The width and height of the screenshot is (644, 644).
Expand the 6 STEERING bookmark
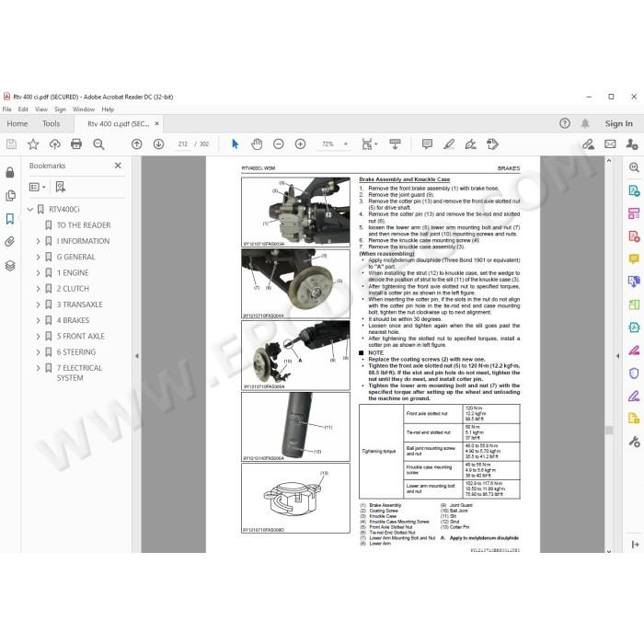[x=39, y=352]
